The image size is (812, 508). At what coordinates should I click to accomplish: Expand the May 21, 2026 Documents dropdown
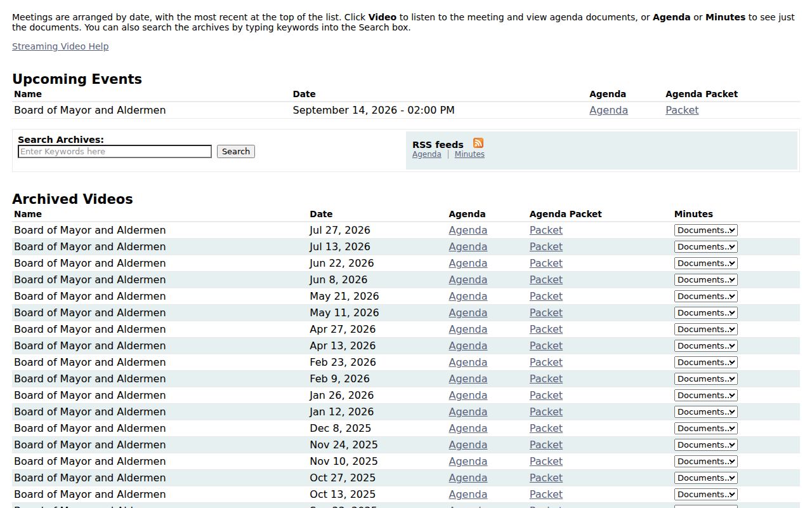click(x=706, y=296)
